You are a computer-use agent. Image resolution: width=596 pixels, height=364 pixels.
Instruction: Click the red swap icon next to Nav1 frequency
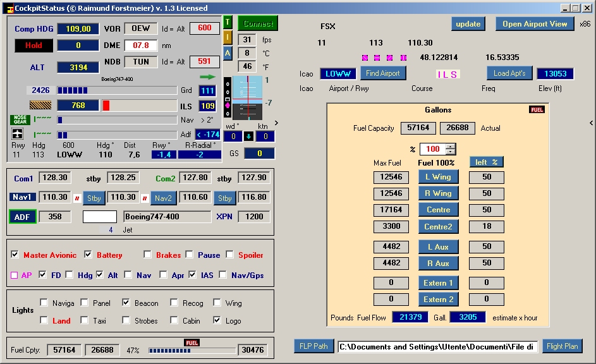pos(77,198)
